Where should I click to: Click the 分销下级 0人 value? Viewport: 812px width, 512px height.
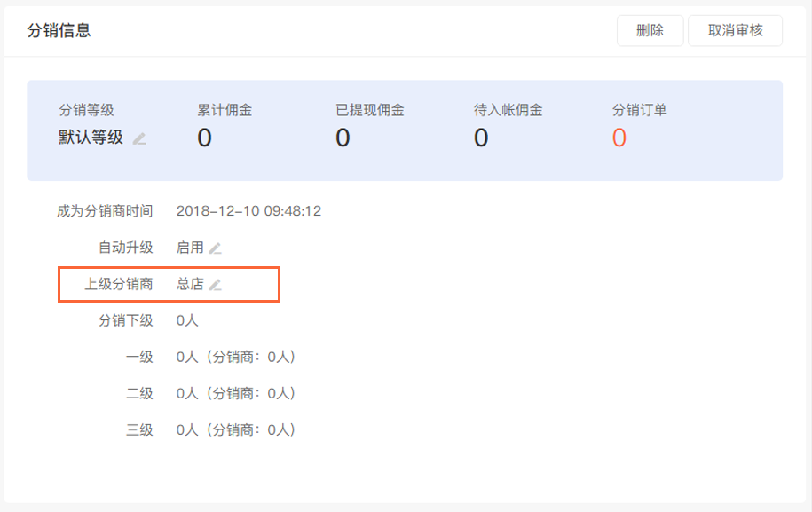pos(187,320)
